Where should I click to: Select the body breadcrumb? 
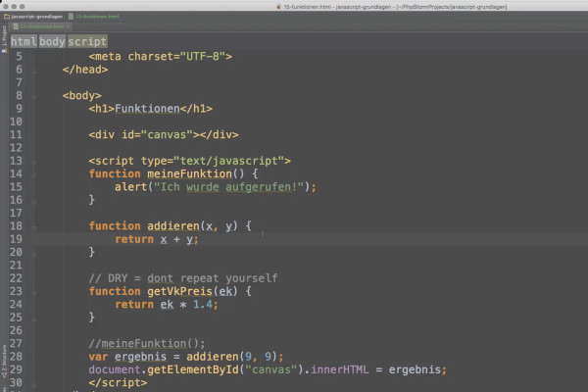pyautogui.click(x=52, y=41)
